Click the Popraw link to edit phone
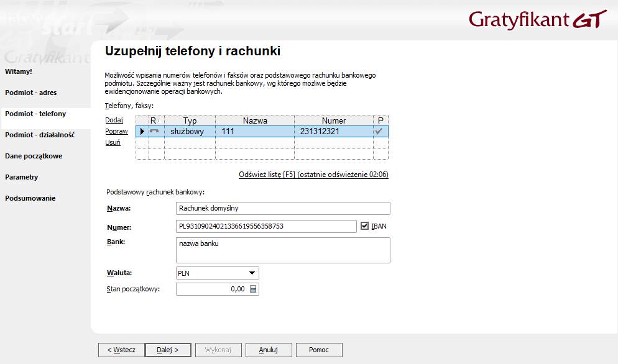 point(116,131)
